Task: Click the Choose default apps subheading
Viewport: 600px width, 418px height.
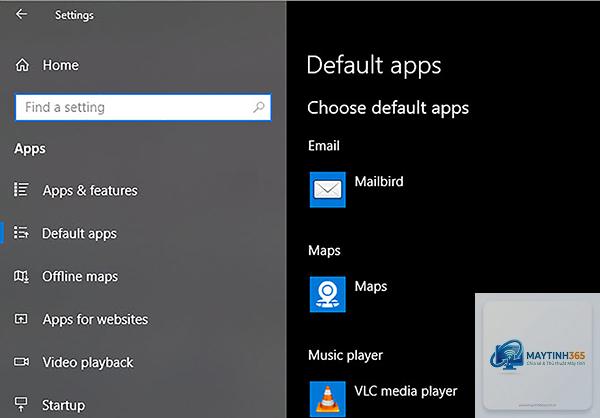Action: [x=388, y=108]
